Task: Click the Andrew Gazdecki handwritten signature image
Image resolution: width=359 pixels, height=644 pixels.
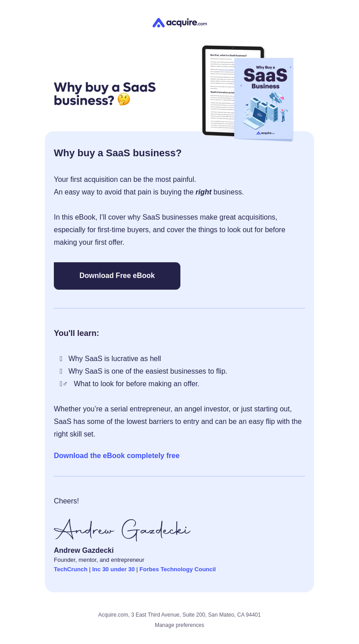Action: coord(122,530)
